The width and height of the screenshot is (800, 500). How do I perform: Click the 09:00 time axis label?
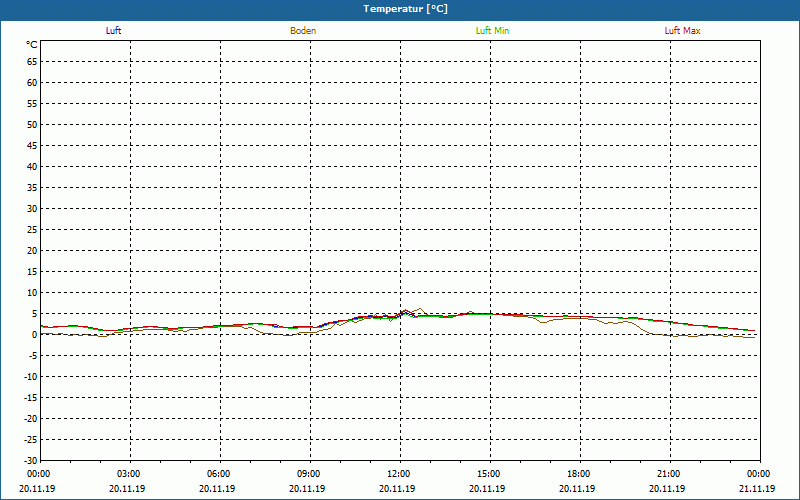tap(307, 474)
